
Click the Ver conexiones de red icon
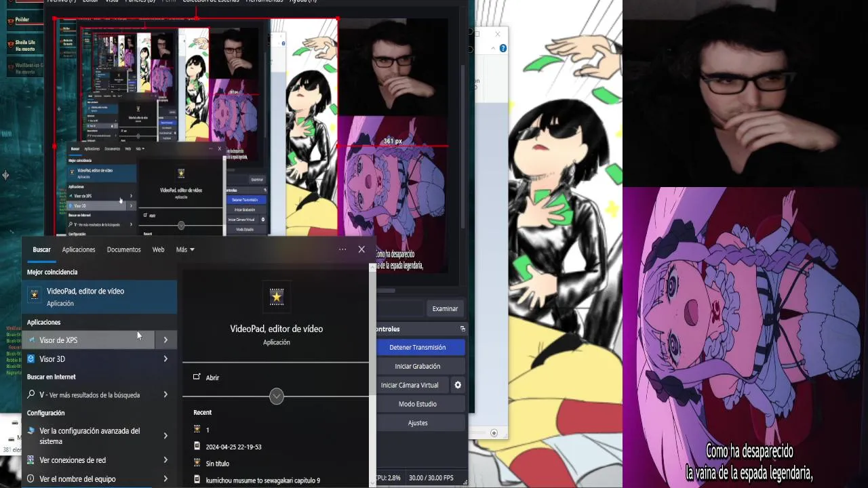(x=31, y=460)
